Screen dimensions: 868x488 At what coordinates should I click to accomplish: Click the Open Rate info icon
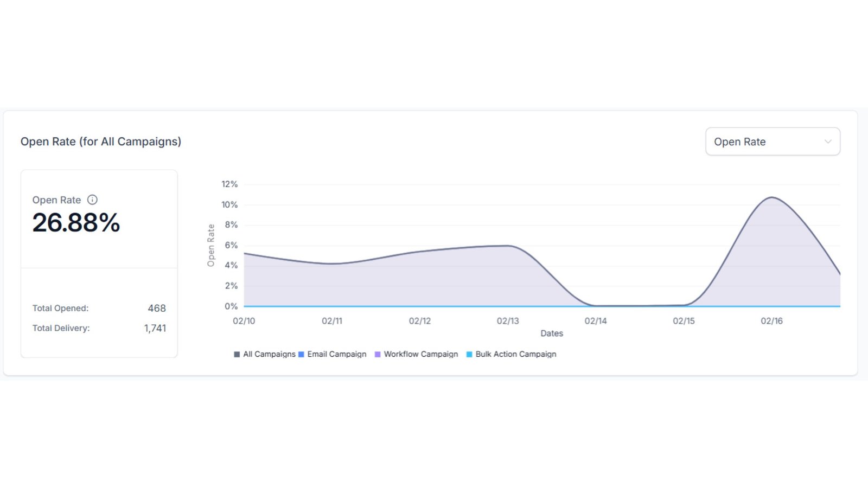[92, 200]
